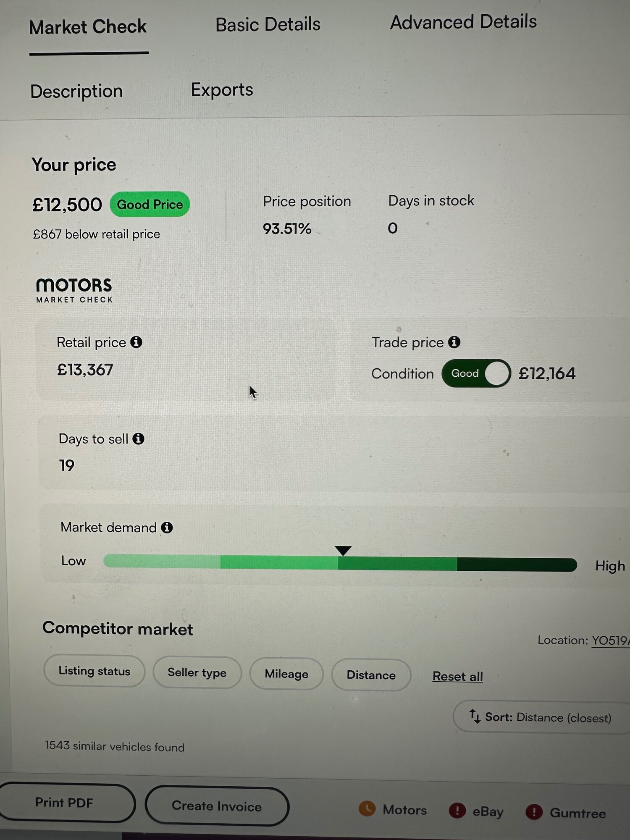Click the Market demand marker on bar
The height and width of the screenshot is (840, 630).
(343, 550)
